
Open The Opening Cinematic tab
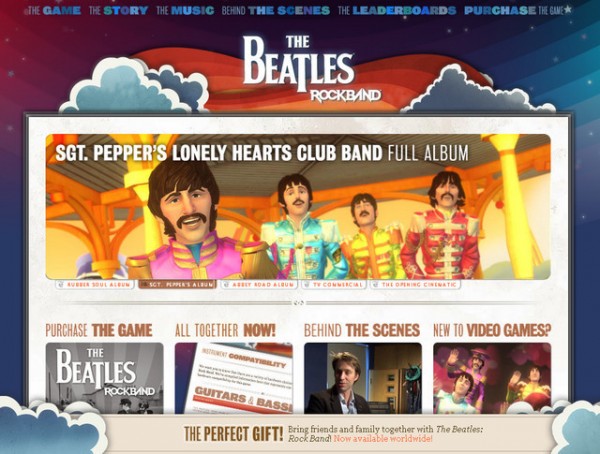415,285
